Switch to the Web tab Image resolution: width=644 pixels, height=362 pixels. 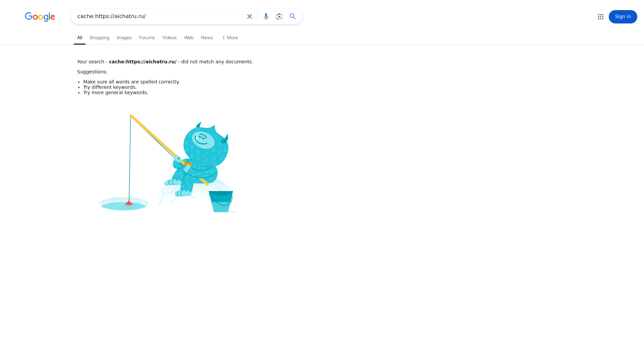pos(189,38)
